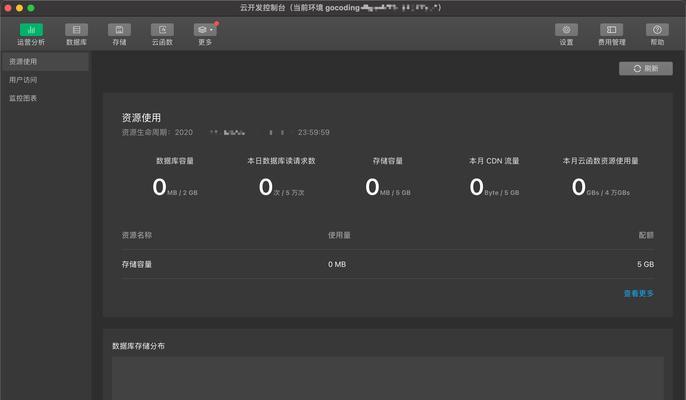The width and height of the screenshot is (686, 400).
Task: Click the 数据库存储分布 section title
Action: pos(138,346)
